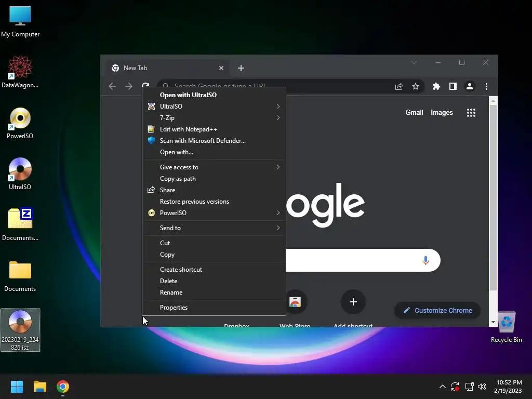Select the 20230219_224826.isz file icon
The width and height of the screenshot is (532, 399).
20,330
